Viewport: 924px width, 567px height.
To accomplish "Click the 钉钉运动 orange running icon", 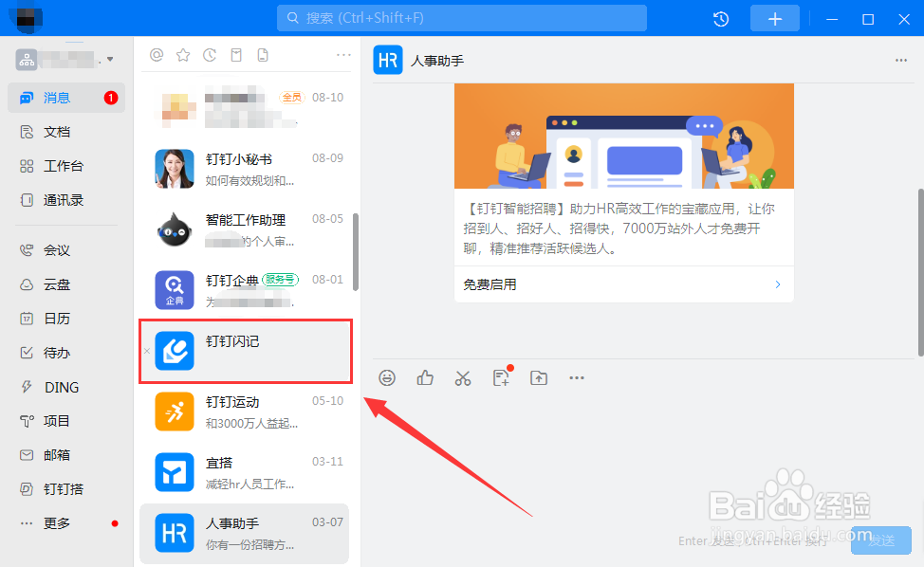I will tap(175, 412).
